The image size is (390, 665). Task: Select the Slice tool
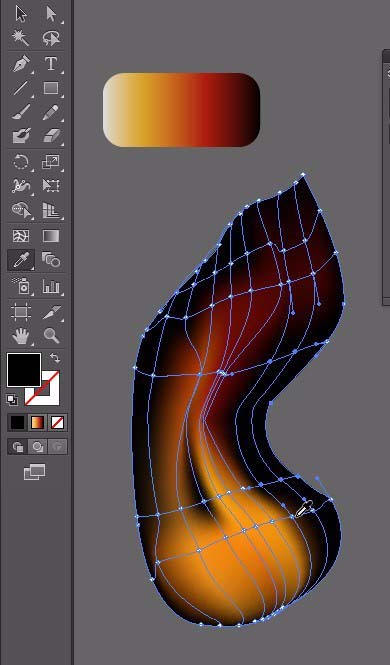pos(51,312)
